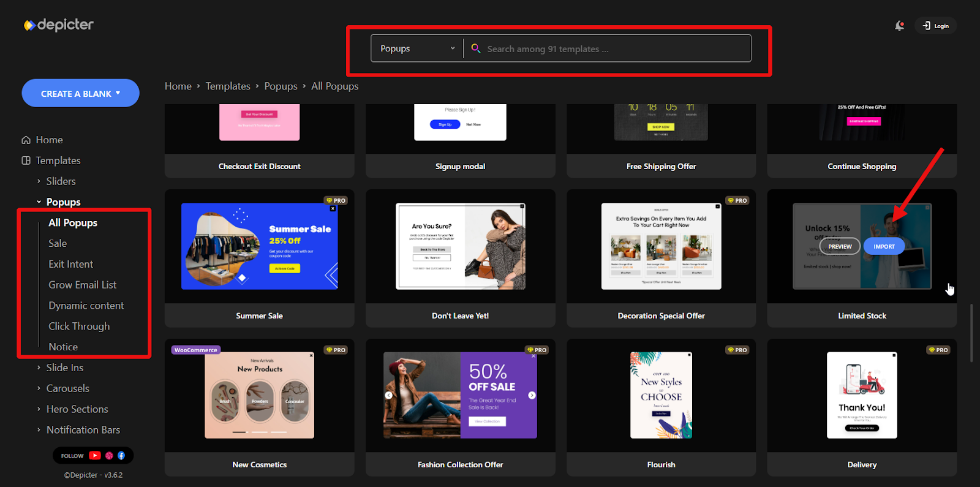
Task: Click the search magnifier icon
Action: click(x=475, y=48)
